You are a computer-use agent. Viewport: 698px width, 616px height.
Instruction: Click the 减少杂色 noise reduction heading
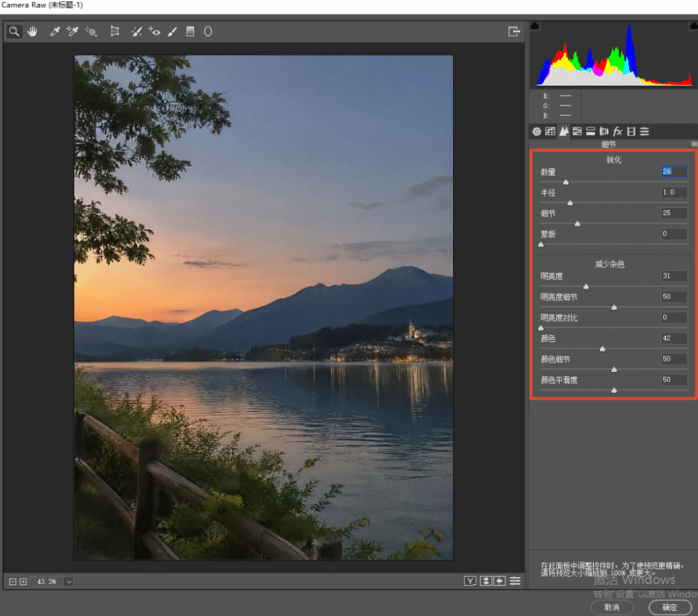point(610,264)
